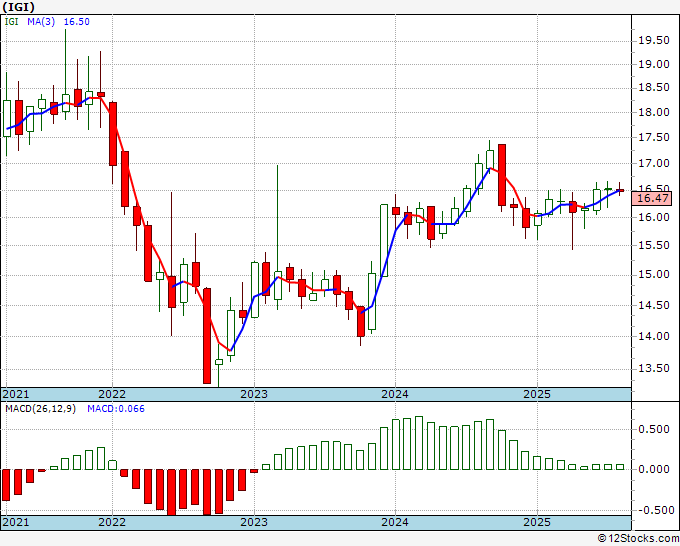Screen dimensions: 680x546
Task: Click the 2021 label on price chart axis
Action: (x=16, y=394)
